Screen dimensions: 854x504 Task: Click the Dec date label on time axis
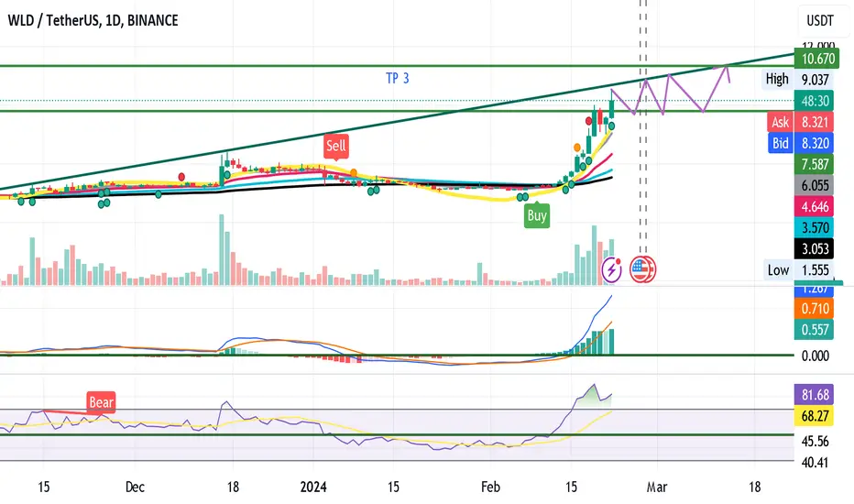click(135, 487)
